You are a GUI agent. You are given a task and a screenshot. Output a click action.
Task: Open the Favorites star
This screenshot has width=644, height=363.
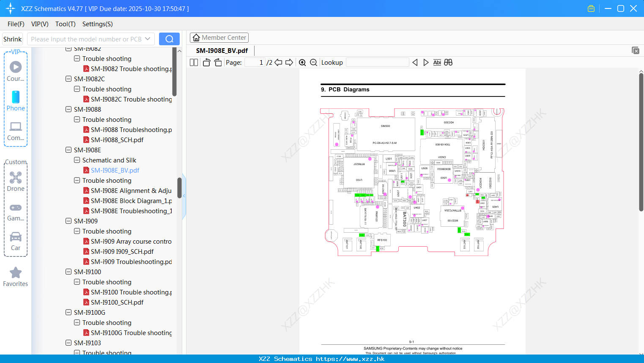coord(16,277)
